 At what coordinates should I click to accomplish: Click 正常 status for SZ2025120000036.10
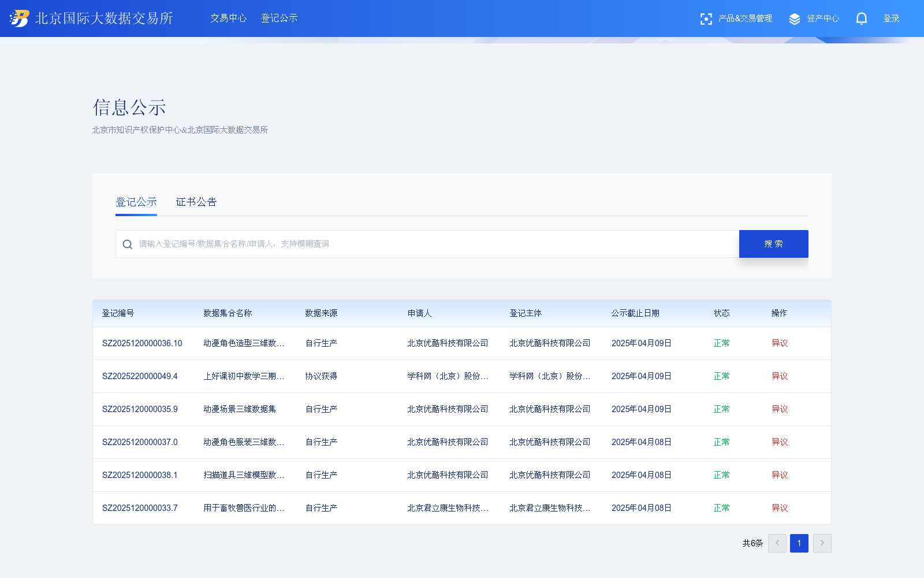coord(721,343)
